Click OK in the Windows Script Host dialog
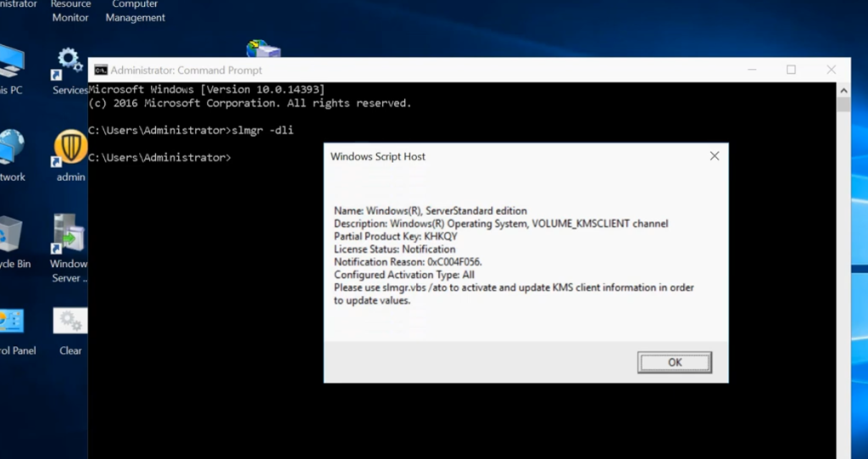The height and width of the screenshot is (459, 868). coord(674,362)
